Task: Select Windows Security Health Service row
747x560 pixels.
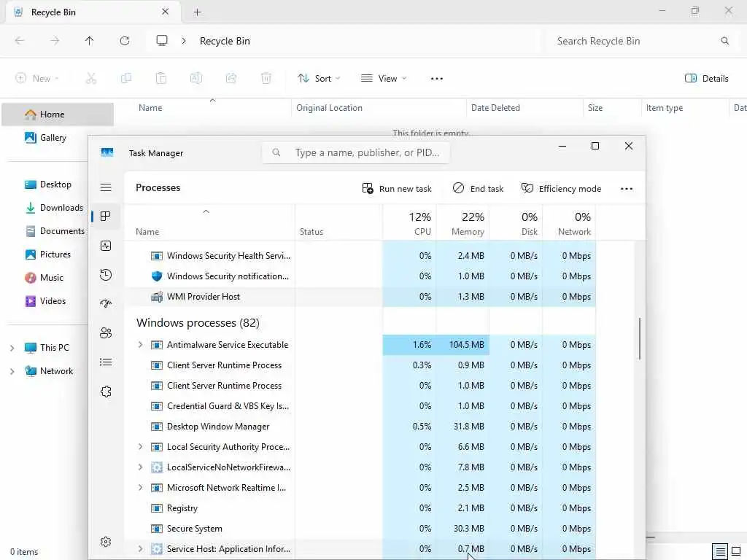Action: coord(360,256)
